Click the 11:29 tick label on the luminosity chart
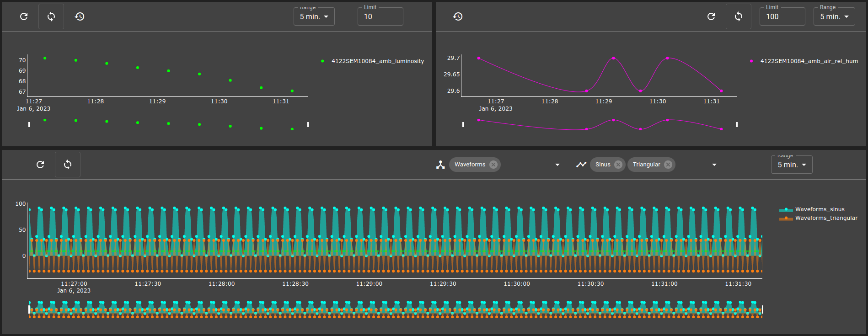868x336 pixels. 157,101
